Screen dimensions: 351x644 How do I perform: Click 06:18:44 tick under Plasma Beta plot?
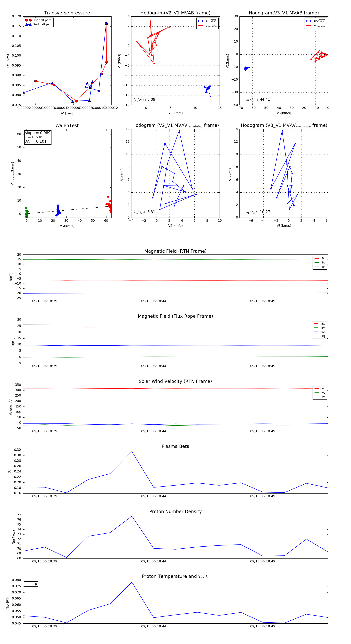(x=154, y=496)
